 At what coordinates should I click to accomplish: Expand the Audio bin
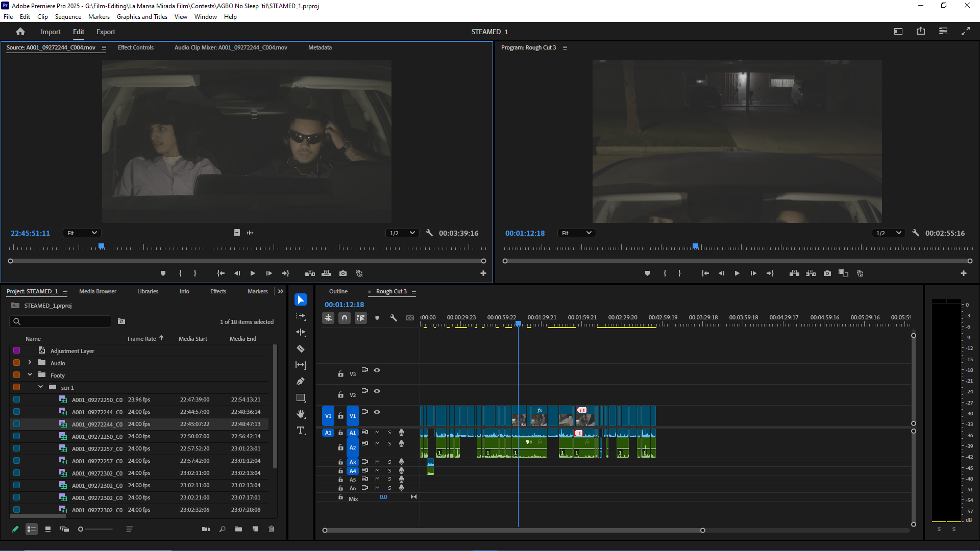[x=30, y=363]
